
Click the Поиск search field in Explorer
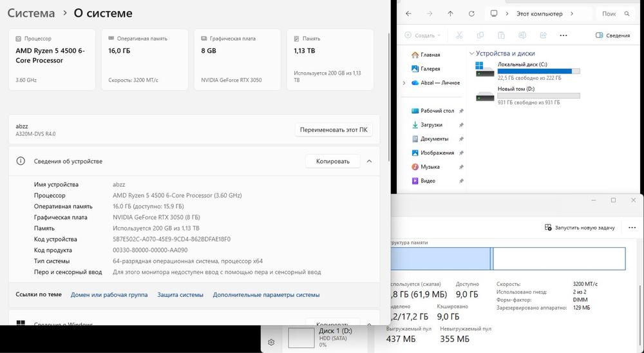[x=615, y=14]
